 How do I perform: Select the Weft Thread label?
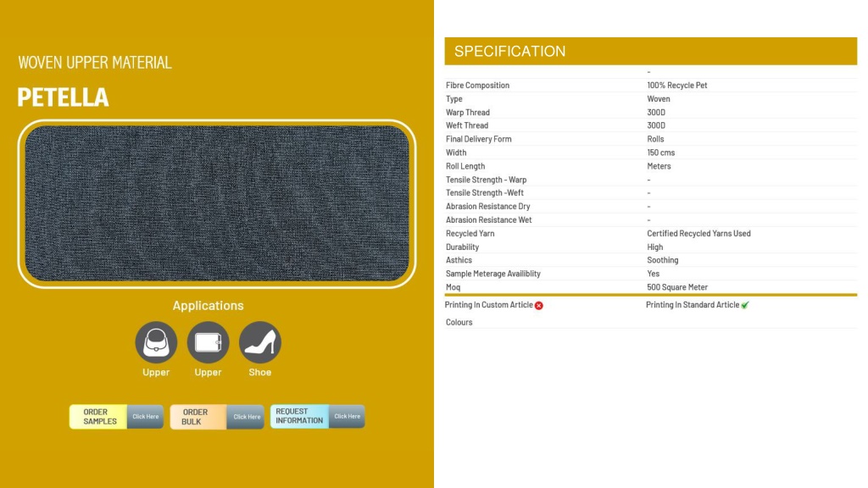pyautogui.click(x=467, y=125)
